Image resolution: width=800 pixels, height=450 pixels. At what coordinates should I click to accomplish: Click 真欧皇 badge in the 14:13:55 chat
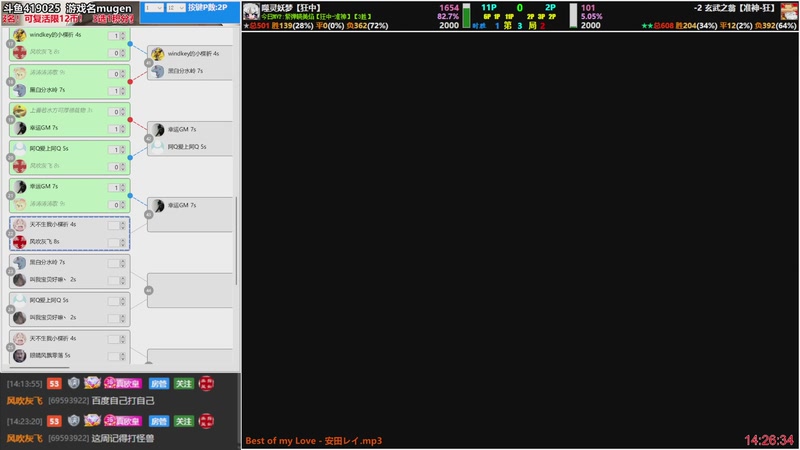(x=123, y=383)
